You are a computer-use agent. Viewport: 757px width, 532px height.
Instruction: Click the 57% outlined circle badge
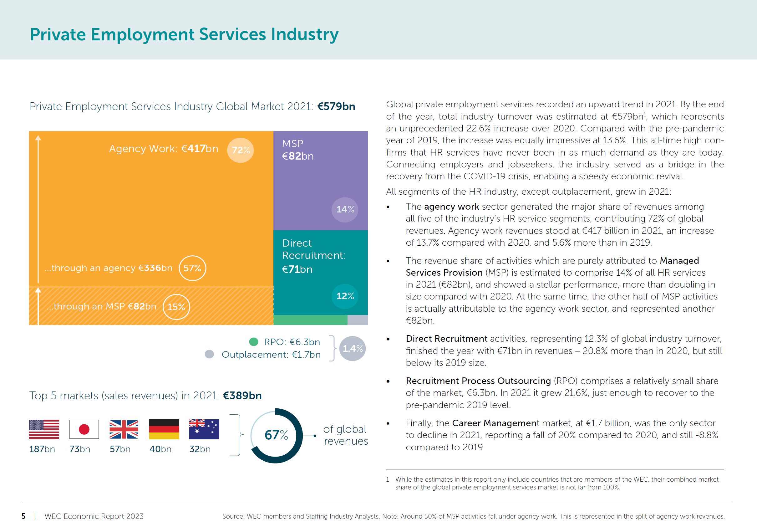192,268
